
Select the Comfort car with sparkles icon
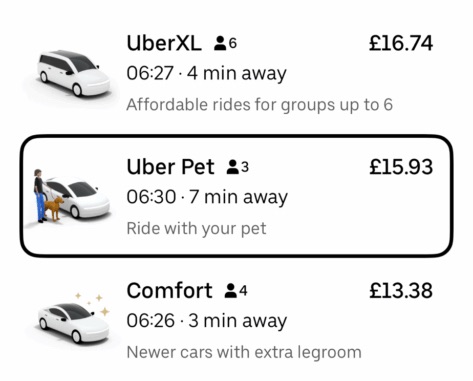pyautogui.click(x=73, y=318)
